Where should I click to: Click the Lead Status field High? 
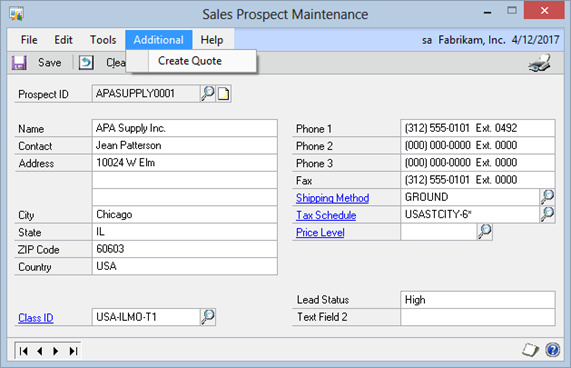(x=478, y=300)
